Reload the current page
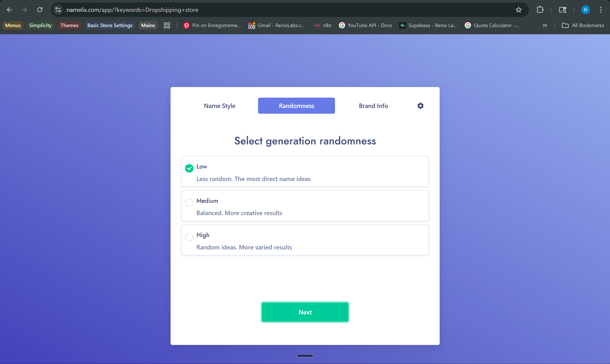The height and width of the screenshot is (364, 610). point(40,10)
